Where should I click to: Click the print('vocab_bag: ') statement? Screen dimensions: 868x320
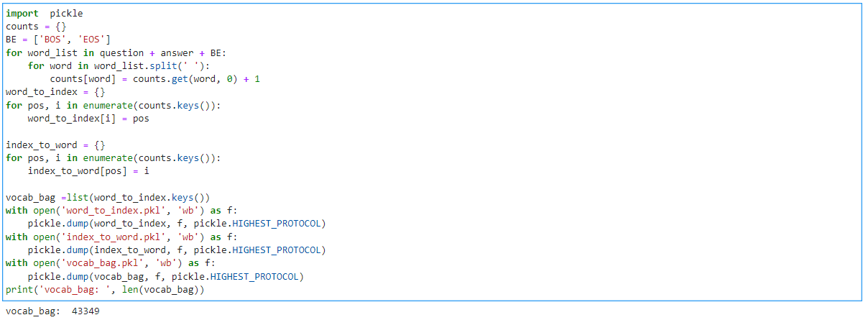click(x=105, y=289)
